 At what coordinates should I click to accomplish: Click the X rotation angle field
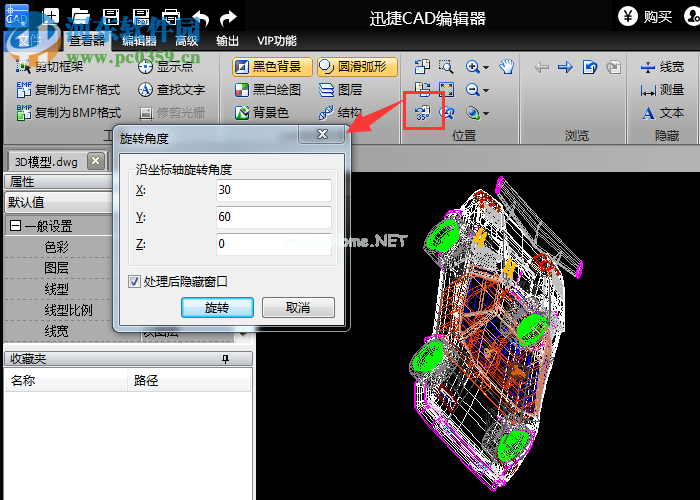274,190
